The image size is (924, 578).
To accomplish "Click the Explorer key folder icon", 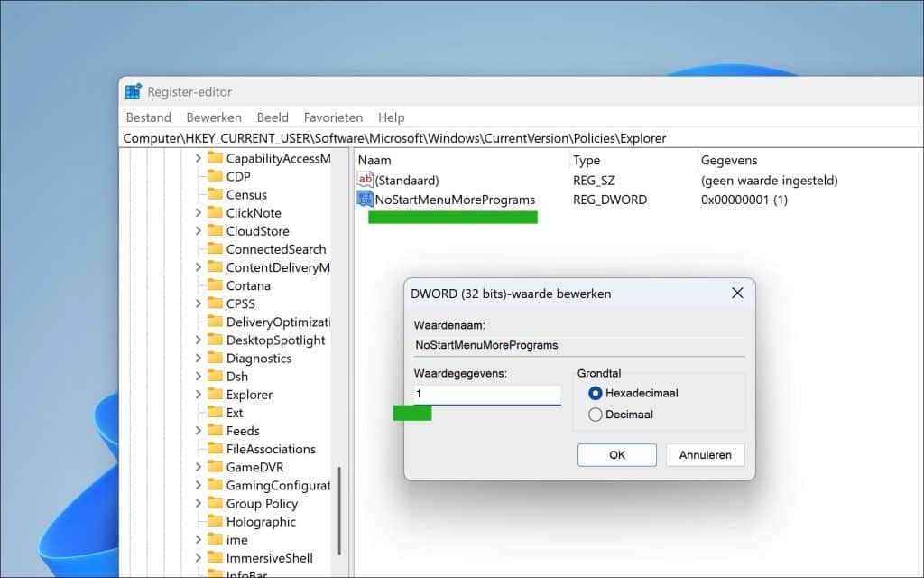I will [x=216, y=394].
